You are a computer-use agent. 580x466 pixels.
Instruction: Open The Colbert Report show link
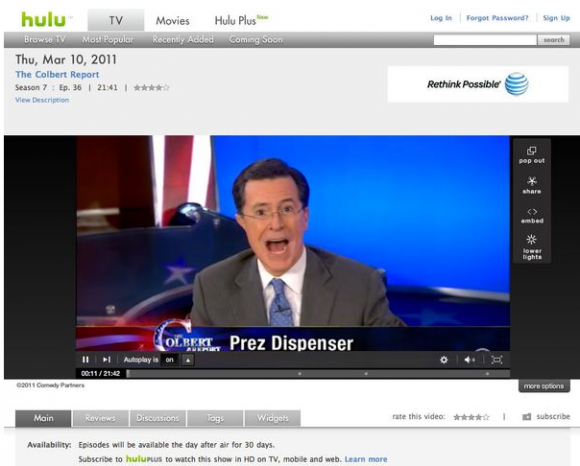pos(57,74)
